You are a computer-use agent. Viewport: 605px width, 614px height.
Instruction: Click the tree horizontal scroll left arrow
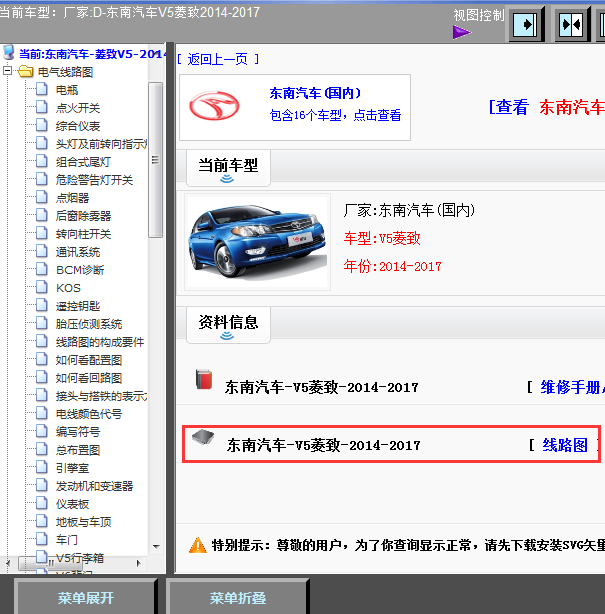pyautogui.click(x=8, y=563)
